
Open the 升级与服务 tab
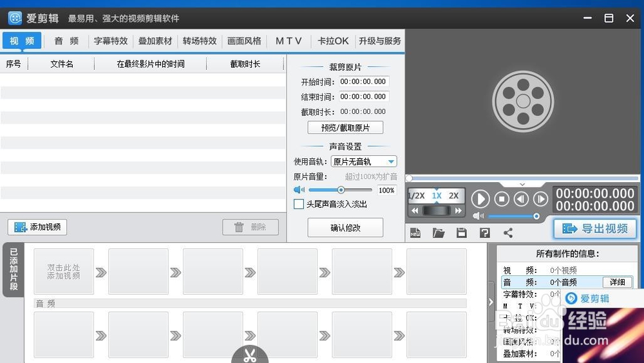380,41
